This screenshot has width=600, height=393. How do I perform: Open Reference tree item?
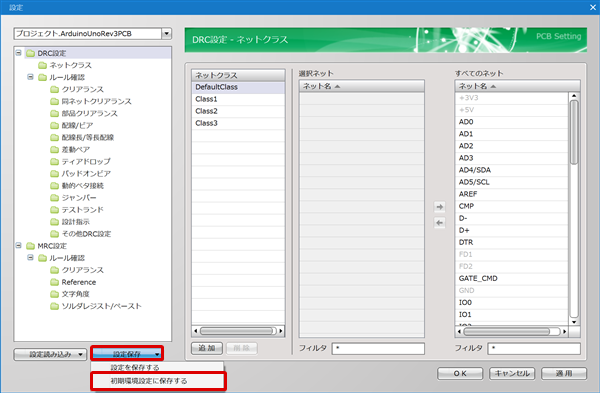79,282
